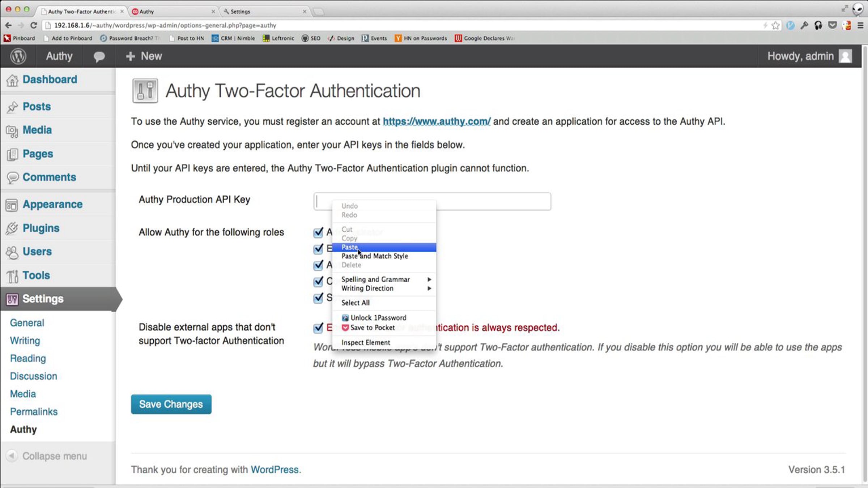
Task: Uncheck the fifth role checkbox
Action: coord(318,298)
